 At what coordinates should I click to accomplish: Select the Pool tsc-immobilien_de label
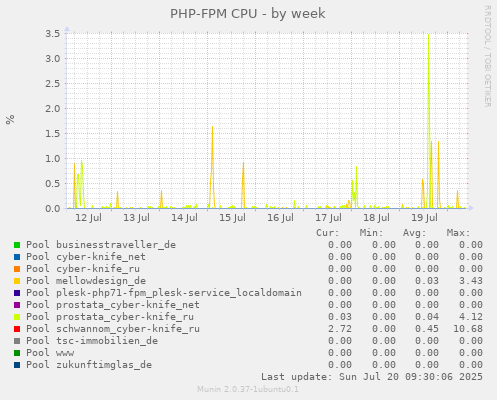(x=92, y=341)
